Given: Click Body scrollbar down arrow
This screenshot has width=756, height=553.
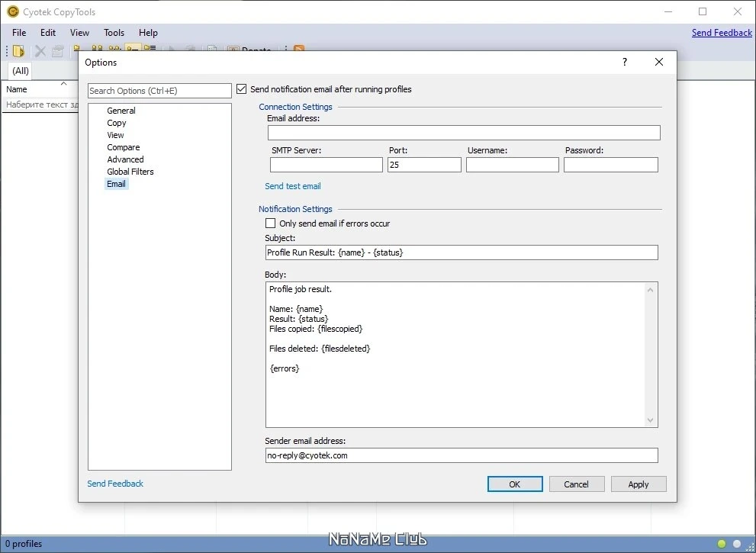Looking at the screenshot, I should (650, 420).
